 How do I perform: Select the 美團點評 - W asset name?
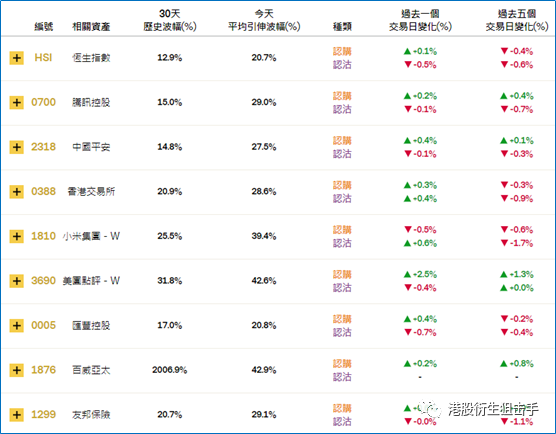(91, 281)
